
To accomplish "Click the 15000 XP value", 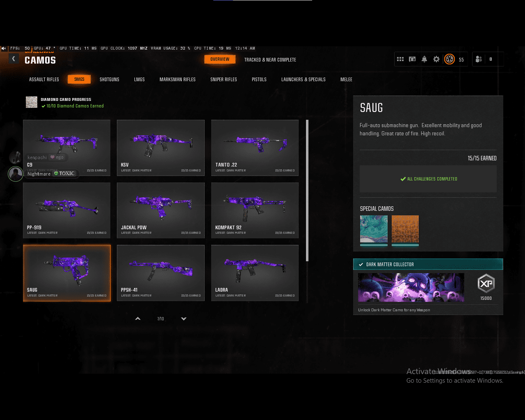I will 486,298.
